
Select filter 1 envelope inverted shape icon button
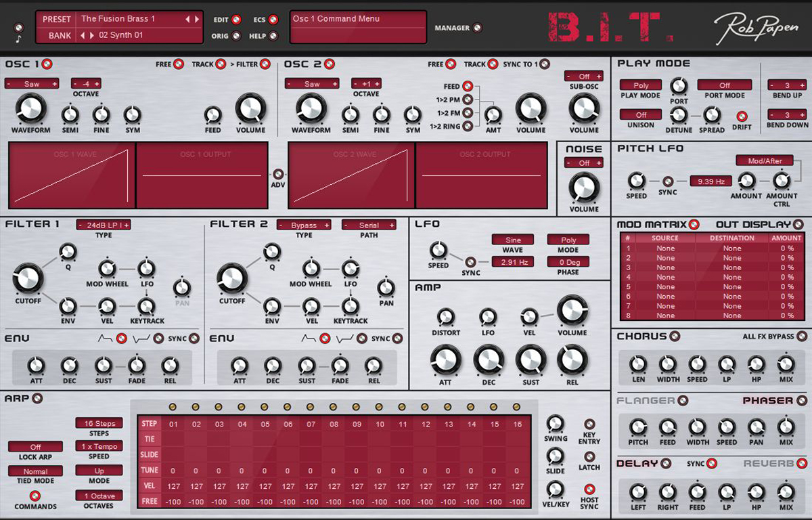tap(158, 339)
